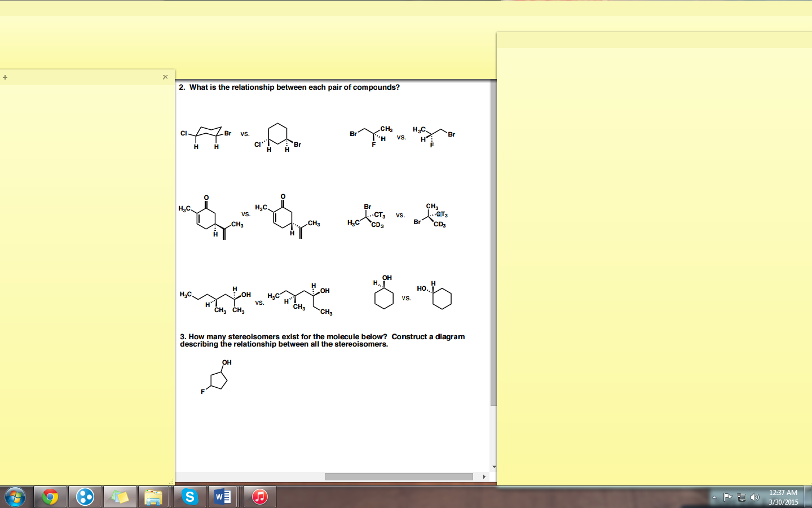Click inside the large right sticky note

tap(654, 265)
